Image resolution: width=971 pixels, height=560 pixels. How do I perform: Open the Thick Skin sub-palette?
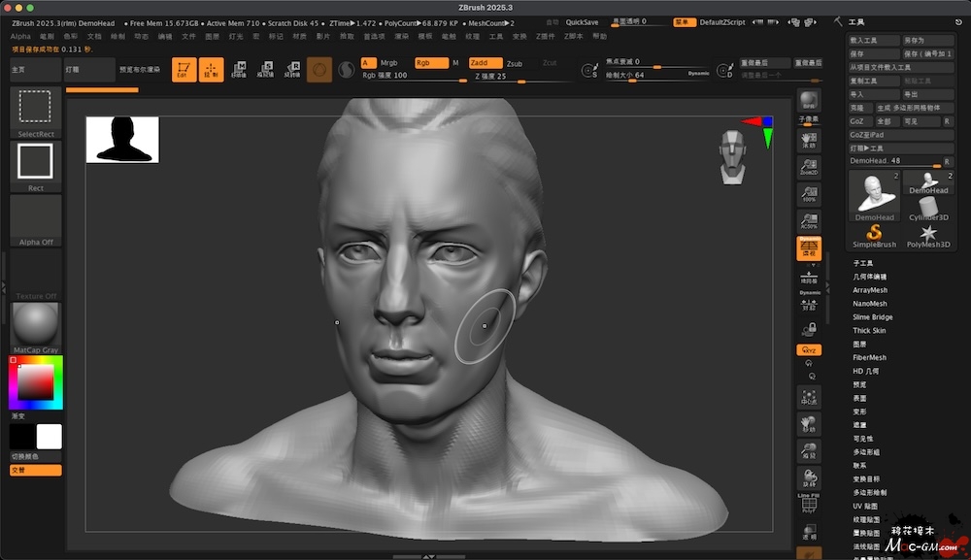869,331
